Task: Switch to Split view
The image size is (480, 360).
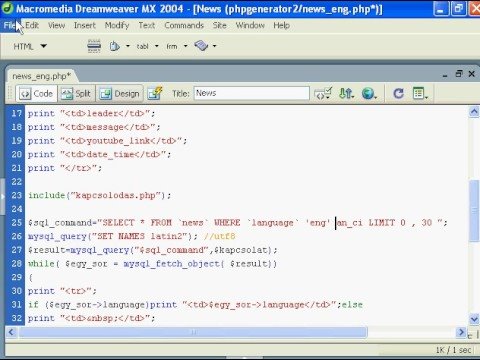Action: [76, 94]
